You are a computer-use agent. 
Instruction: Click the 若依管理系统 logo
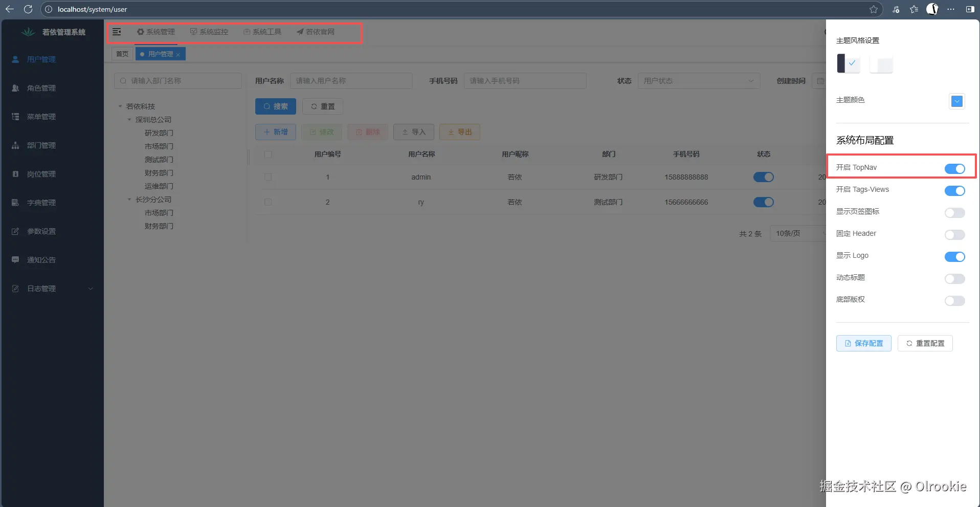[x=28, y=32]
